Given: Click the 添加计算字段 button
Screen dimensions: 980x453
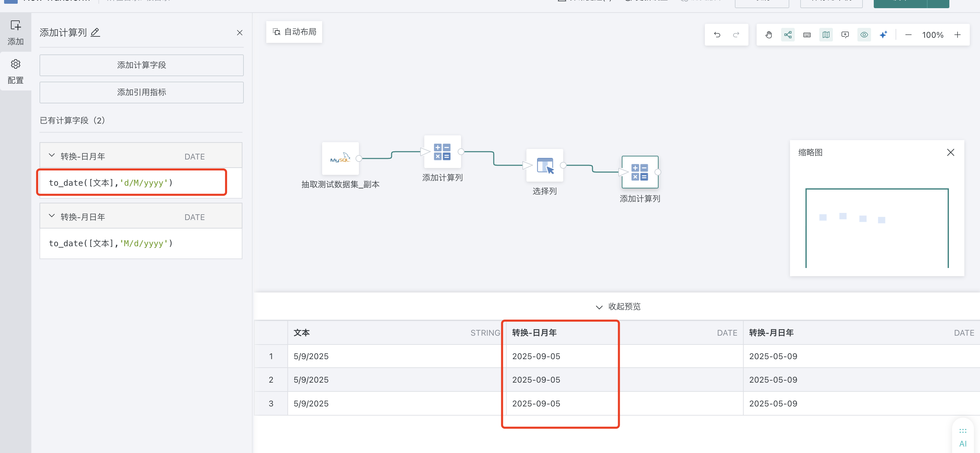Looking at the screenshot, I should (x=141, y=65).
